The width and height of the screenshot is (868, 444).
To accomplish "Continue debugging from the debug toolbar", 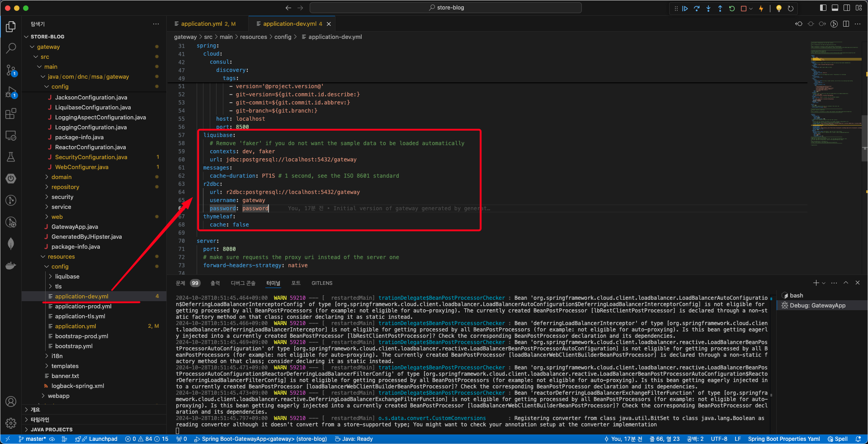I will [685, 9].
